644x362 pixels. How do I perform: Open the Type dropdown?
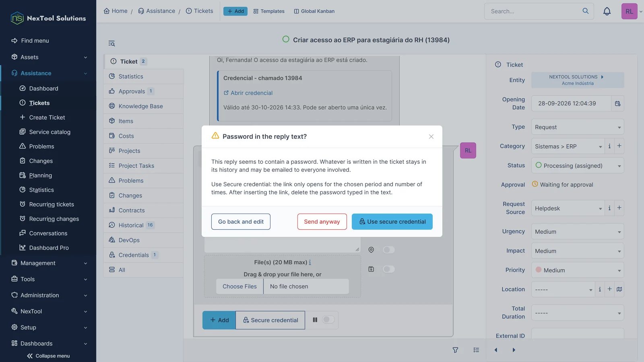coord(578,127)
